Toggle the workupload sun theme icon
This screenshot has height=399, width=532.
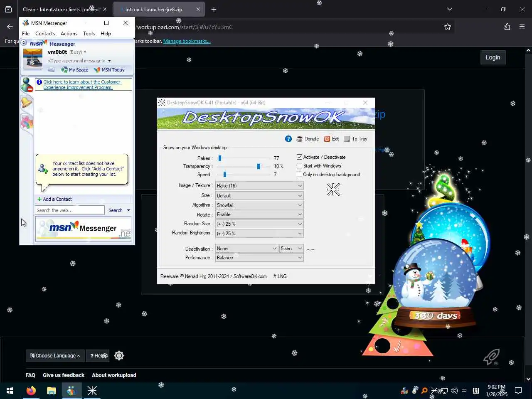[119, 355]
